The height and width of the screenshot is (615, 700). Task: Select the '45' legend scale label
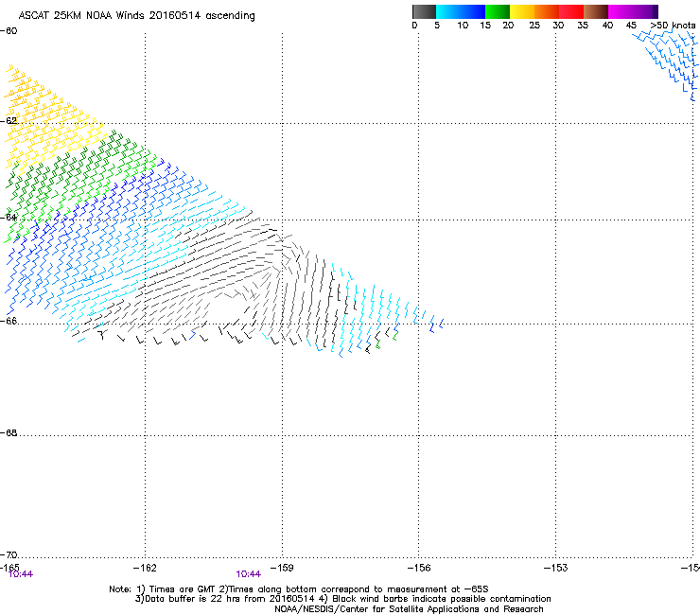click(x=631, y=26)
